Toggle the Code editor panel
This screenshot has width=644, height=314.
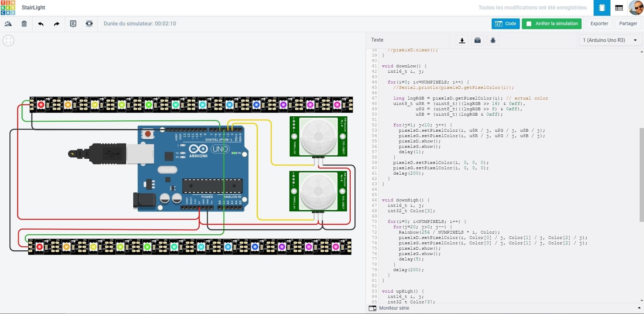point(505,23)
